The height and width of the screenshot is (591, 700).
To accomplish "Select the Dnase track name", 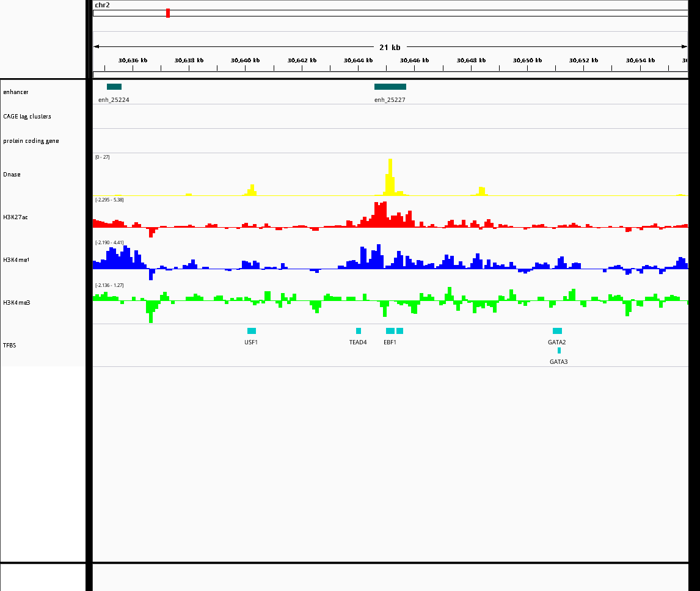I will point(12,175).
